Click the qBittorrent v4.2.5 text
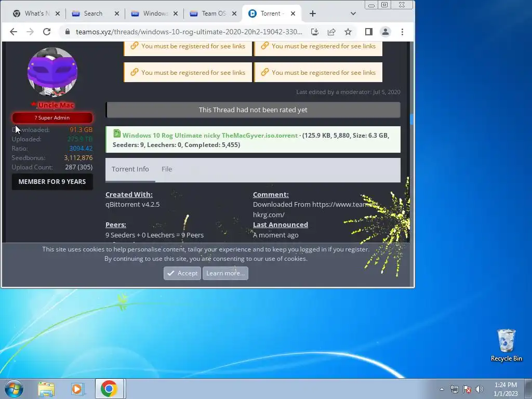Image resolution: width=532 pixels, height=399 pixels. [x=132, y=205]
